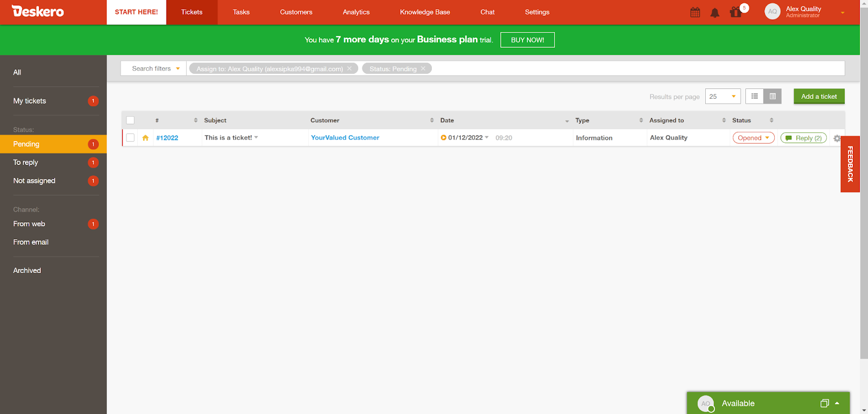Click the orange home icon for ticket #12022

click(x=145, y=138)
